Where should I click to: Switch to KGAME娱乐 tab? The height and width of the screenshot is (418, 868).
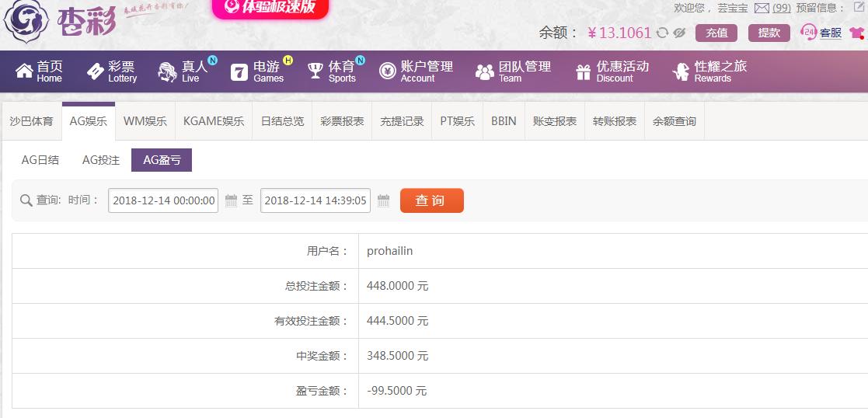214,121
